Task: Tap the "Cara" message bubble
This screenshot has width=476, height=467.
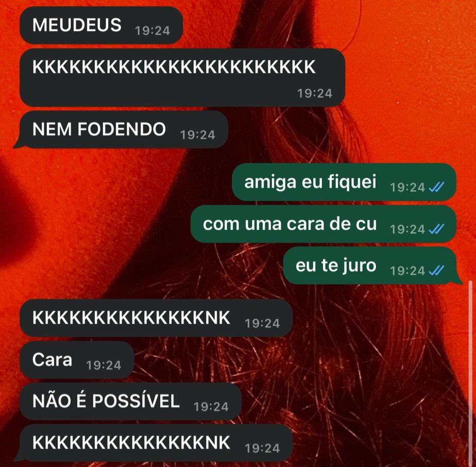Action: point(77,360)
